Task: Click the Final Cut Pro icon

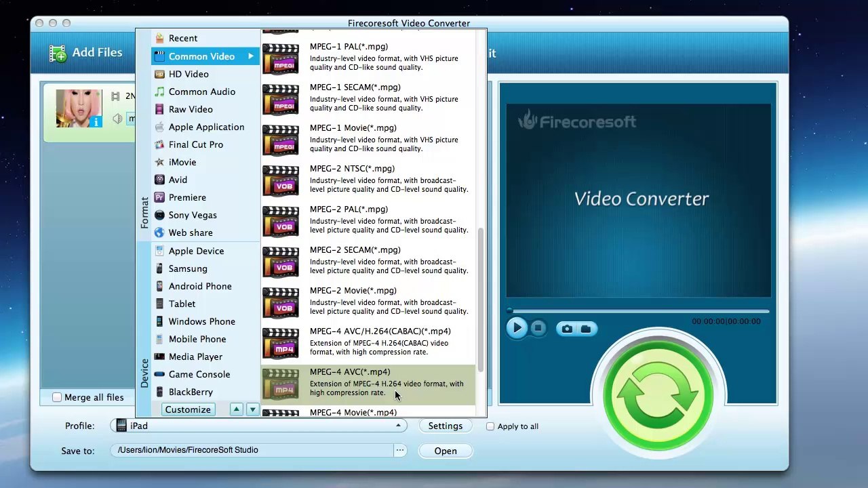Action: click(x=159, y=144)
